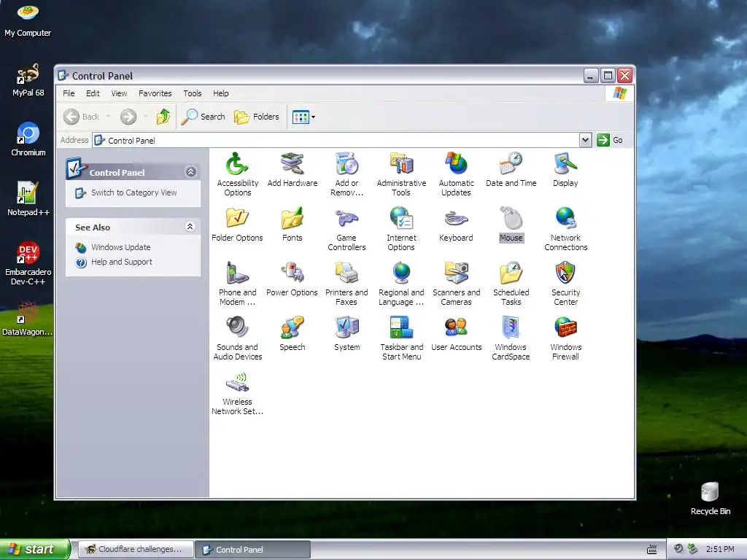Open Internet Options icon

click(x=402, y=219)
